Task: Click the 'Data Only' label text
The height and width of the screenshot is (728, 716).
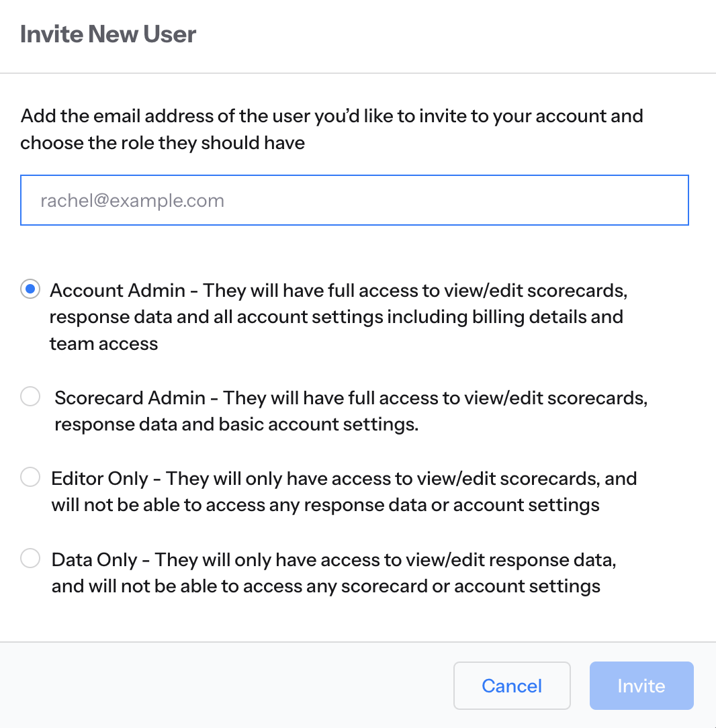Action: (x=94, y=559)
